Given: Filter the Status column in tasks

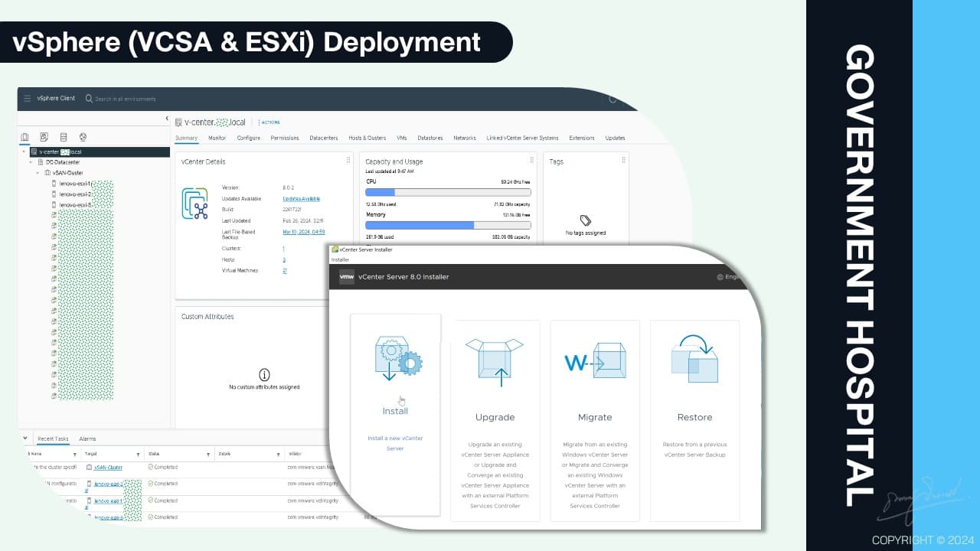Looking at the screenshot, I should click(208, 454).
